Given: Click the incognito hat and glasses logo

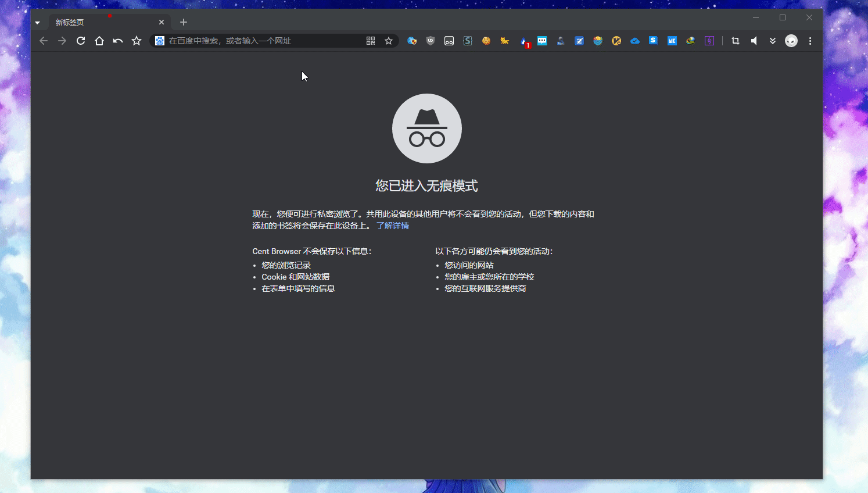Looking at the screenshot, I should tap(427, 128).
